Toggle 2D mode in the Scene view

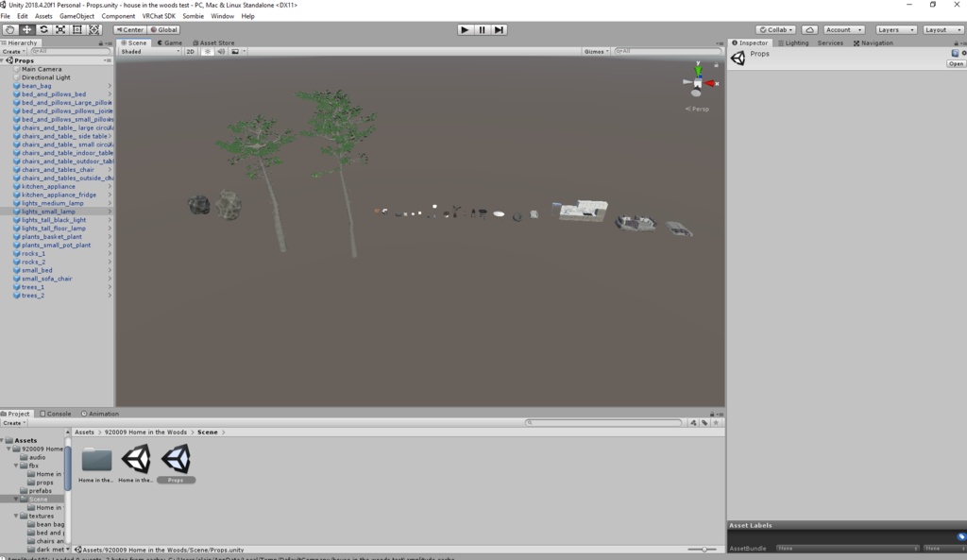coord(191,52)
